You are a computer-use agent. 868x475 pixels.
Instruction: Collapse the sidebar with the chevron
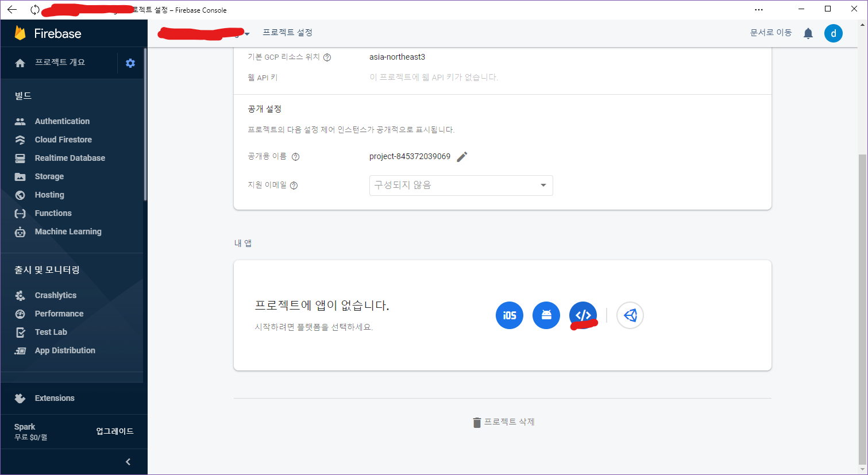tap(128, 462)
